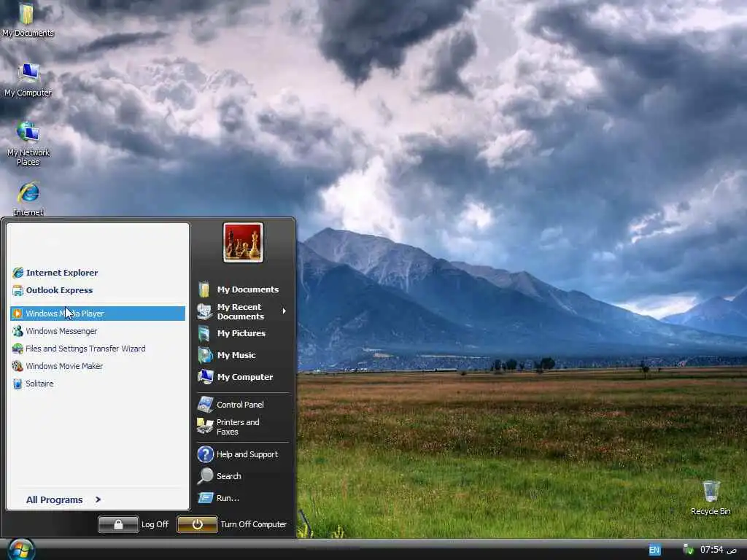Click the Log Off text label
Screen dimensions: 747x560
[x=155, y=524]
